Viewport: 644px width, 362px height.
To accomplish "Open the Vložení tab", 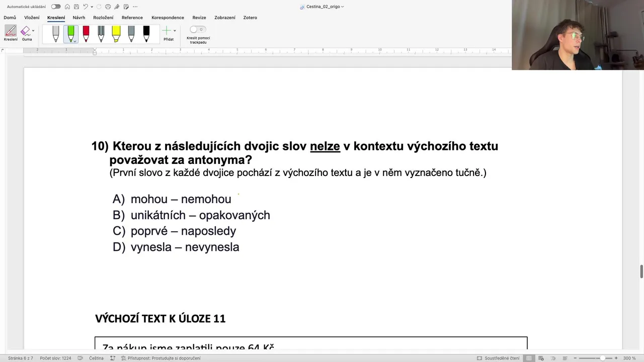I will 32,18.
